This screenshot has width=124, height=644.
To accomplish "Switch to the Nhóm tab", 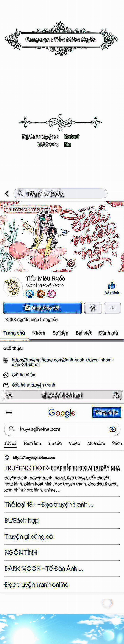I will pyautogui.click(x=39, y=333).
